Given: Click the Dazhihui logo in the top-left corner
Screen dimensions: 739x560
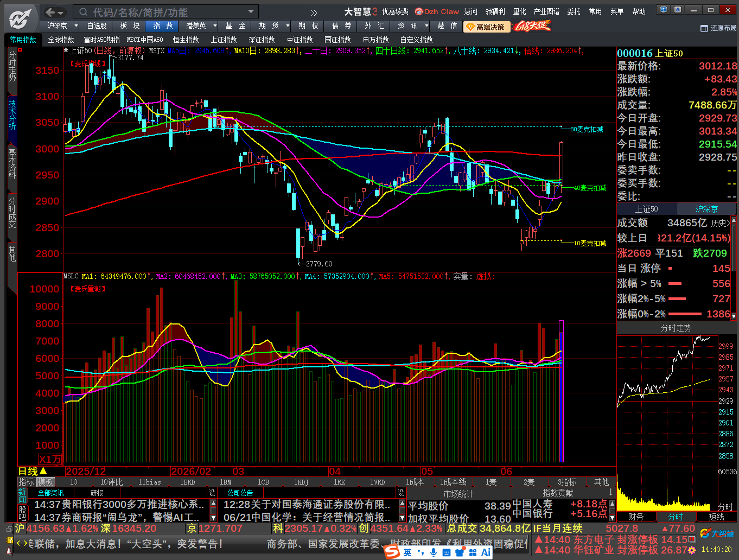Looking at the screenshot, I should (x=21, y=18).
